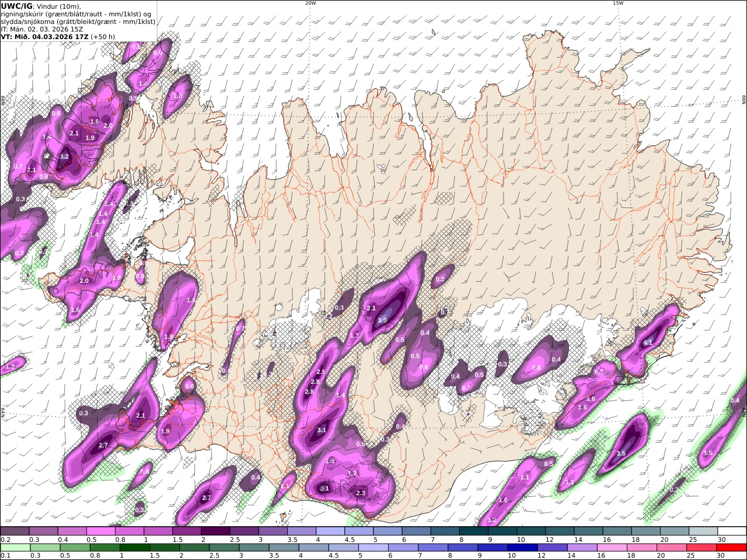747x560 pixels.
Task: Click the 15W longitude label
Action: pyautogui.click(x=617, y=3)
